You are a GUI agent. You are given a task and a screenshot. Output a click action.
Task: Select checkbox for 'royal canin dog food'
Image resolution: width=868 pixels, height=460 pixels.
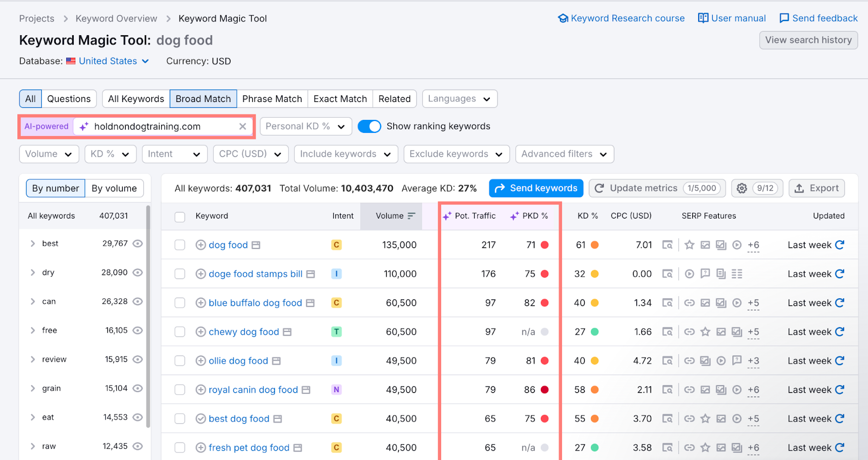coord(180,389)
